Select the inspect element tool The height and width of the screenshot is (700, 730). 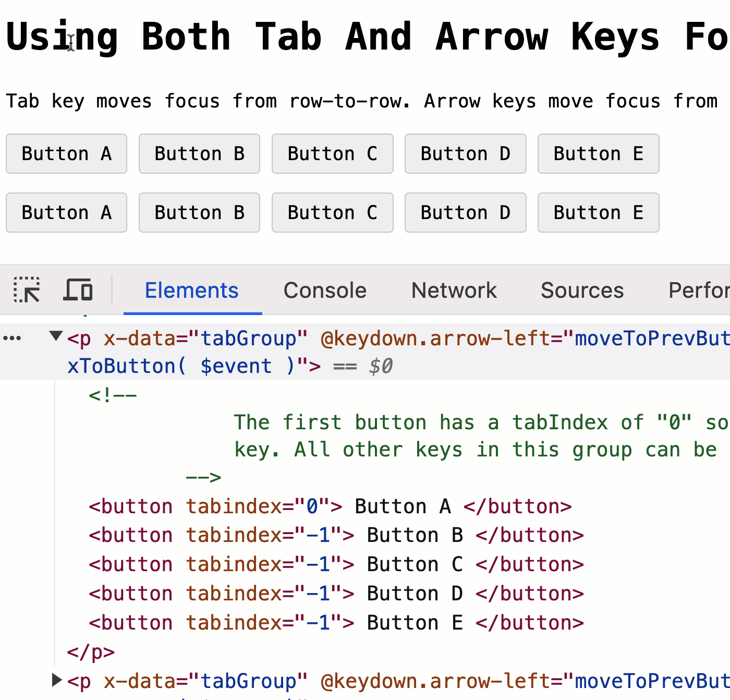point(27,290)
